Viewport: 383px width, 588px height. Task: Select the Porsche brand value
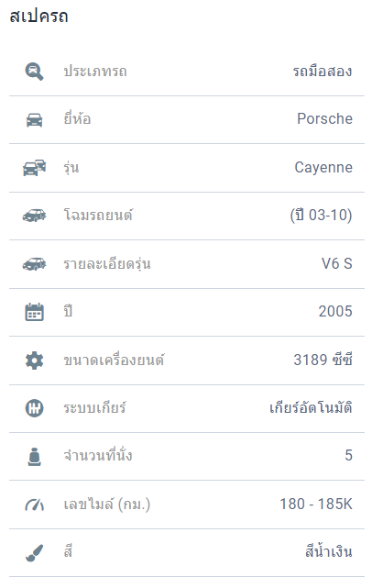pos(324,119)
